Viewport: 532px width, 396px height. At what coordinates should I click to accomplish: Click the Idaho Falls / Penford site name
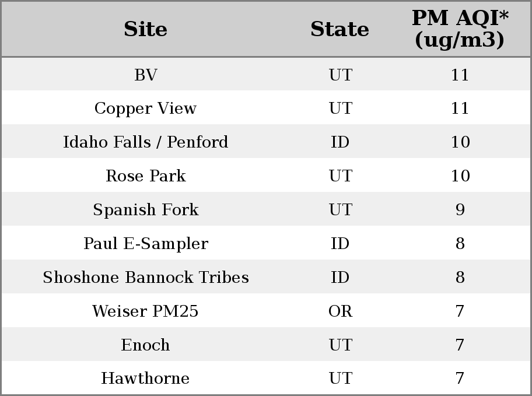[146, 142]
